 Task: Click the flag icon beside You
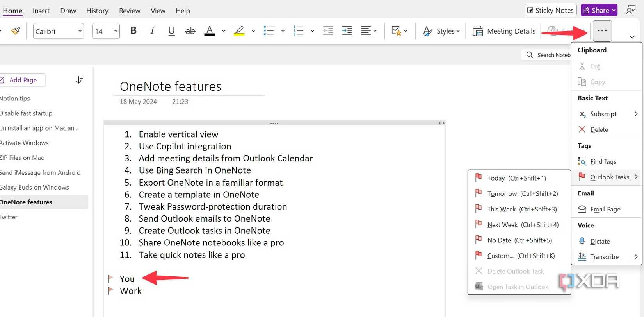click(110, 278)
